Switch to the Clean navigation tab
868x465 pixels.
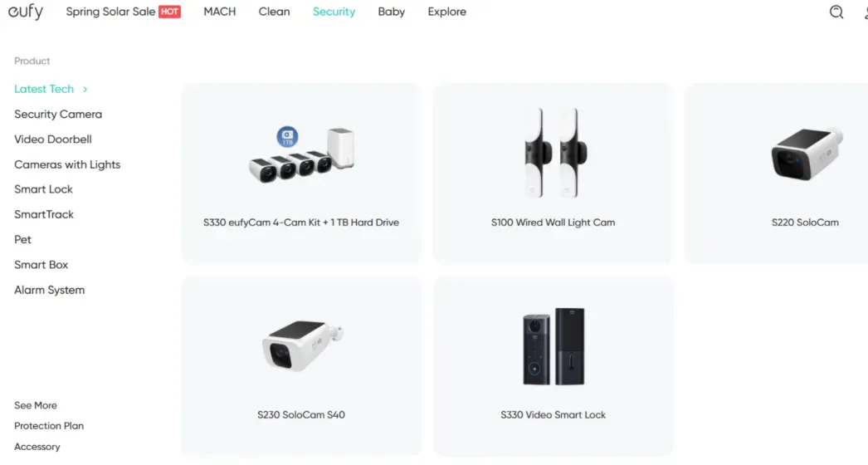274,12
